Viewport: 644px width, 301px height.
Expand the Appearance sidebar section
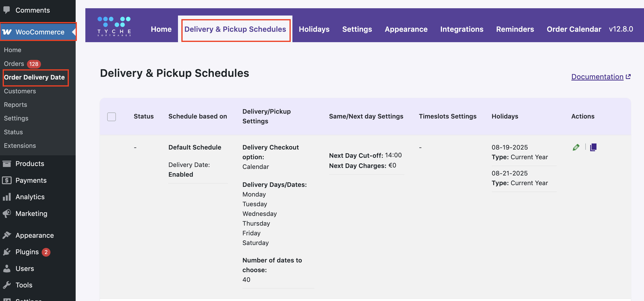pos(34,235)
